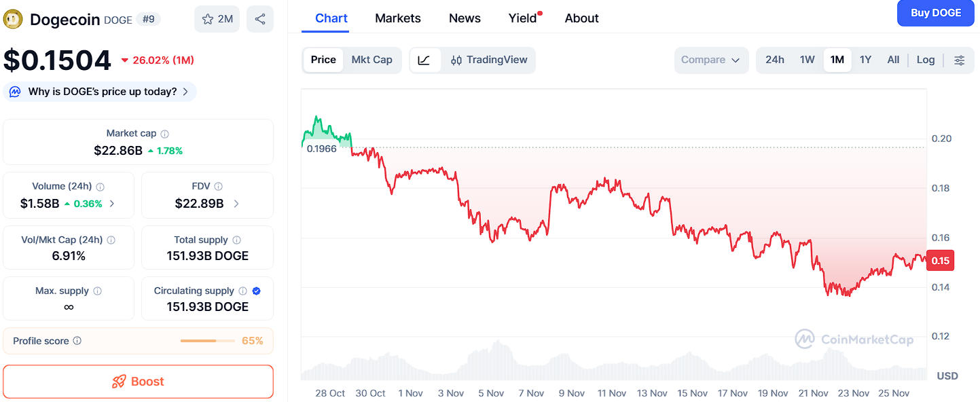This screenshot has width=980, height=402.
Task: Select the 1Y time range
Action: click(865, 60)
